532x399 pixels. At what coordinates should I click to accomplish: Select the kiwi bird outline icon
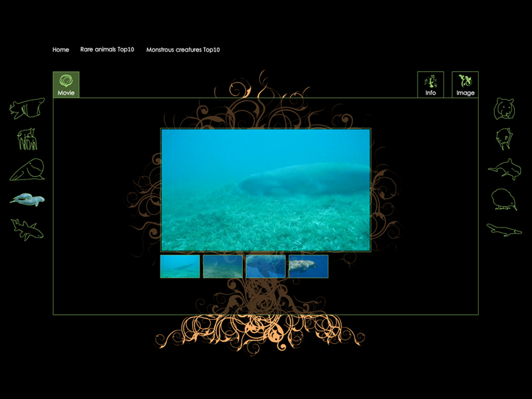coord(504,199)
